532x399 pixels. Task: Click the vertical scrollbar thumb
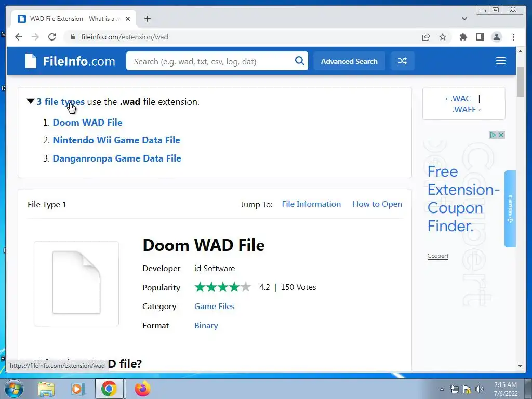[520, 82]
